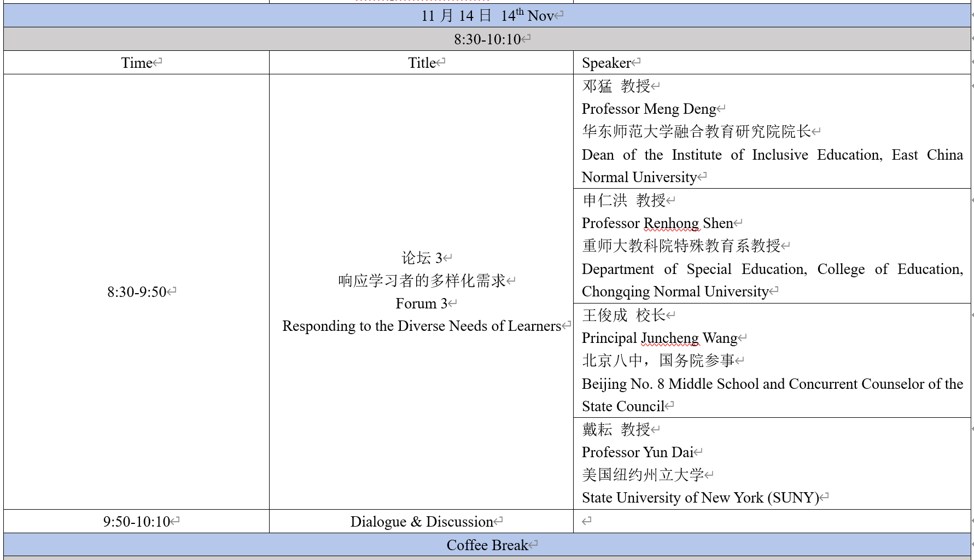974x560 pixels.
Task: Select the 'Speaker' column header cell
Action: [x=606, y=63]
